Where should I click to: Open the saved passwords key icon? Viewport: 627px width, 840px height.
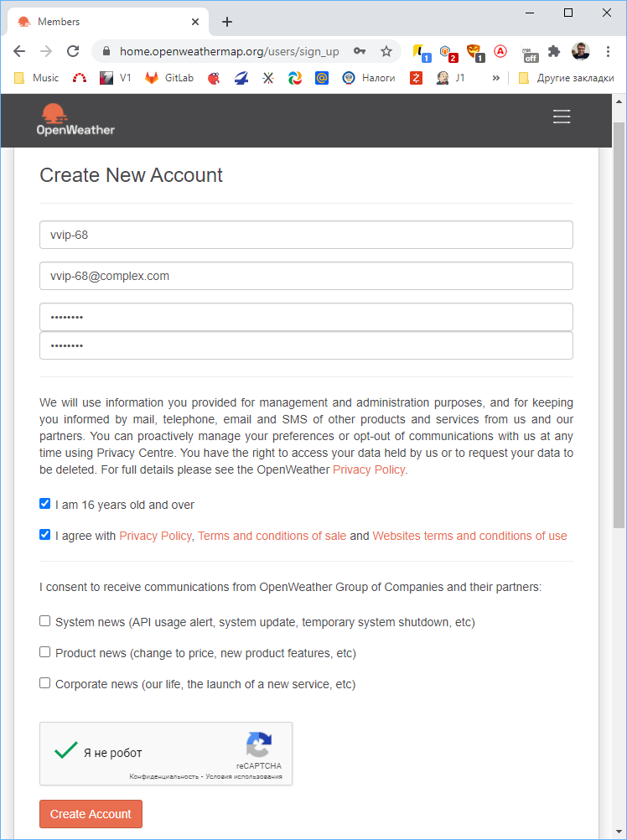360,51
